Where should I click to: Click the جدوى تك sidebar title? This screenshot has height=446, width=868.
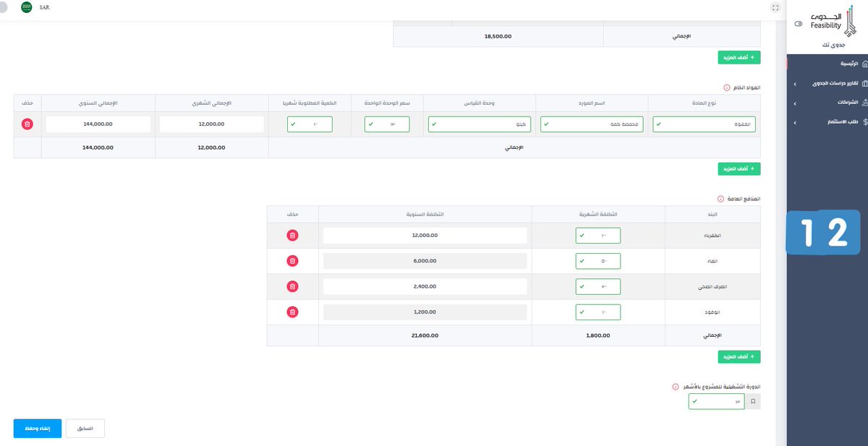pos(832,46)
